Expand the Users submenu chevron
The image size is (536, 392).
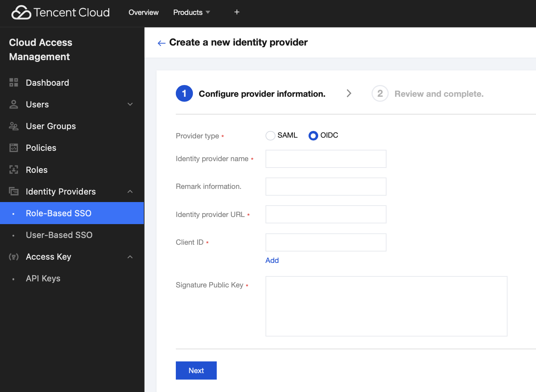click(130, 104)
